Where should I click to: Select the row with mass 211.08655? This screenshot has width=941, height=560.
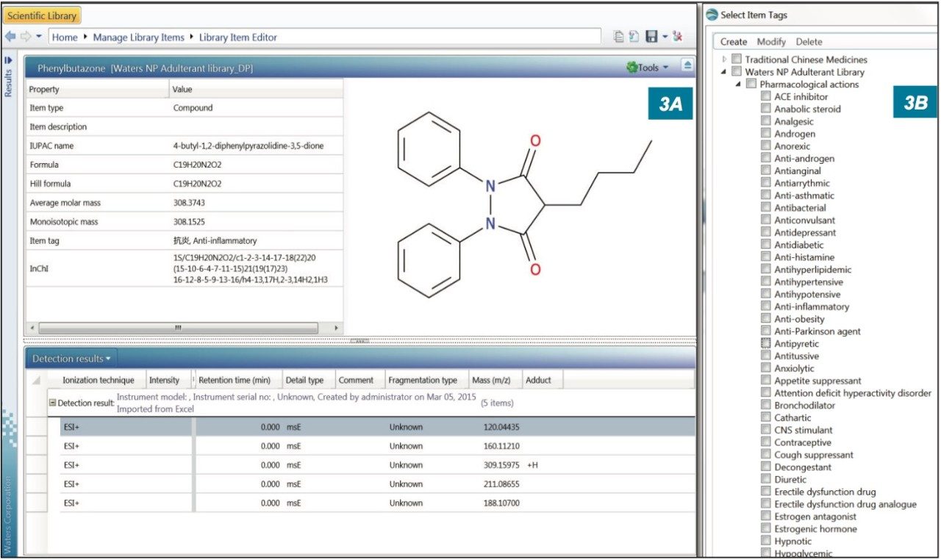coord(377,484)
